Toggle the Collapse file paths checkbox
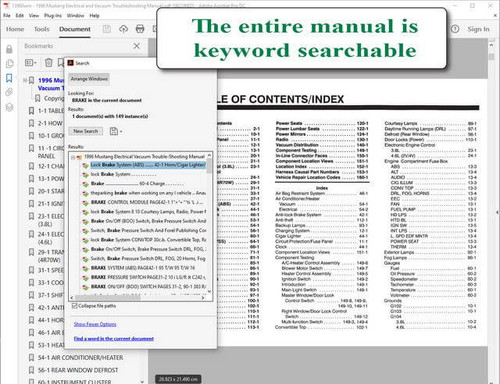 tap(75, 306)
